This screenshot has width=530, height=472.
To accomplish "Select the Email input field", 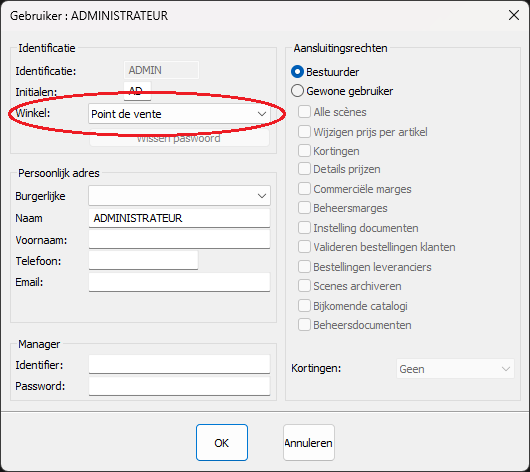I will click(179, 282).
